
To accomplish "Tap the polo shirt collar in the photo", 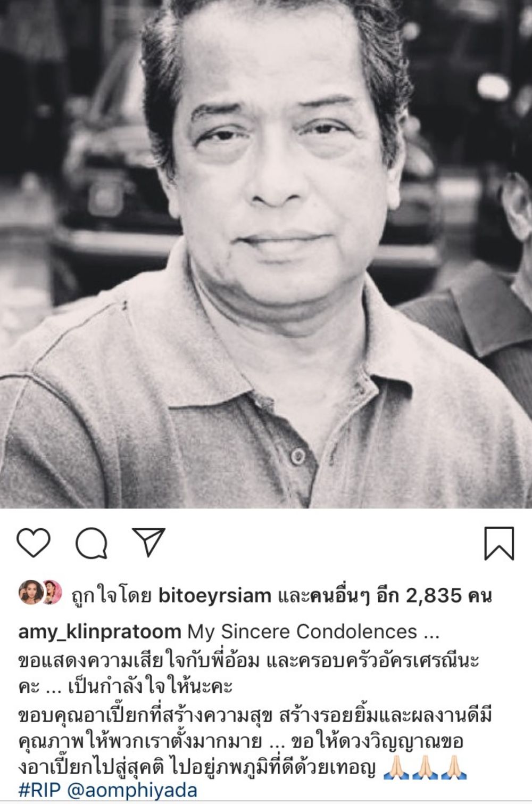I will [x=277, y=341].
